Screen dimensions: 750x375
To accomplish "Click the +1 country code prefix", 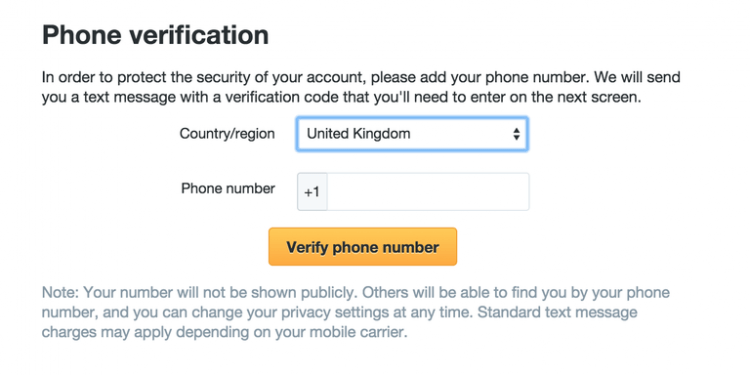I will (x=312, y=192).
